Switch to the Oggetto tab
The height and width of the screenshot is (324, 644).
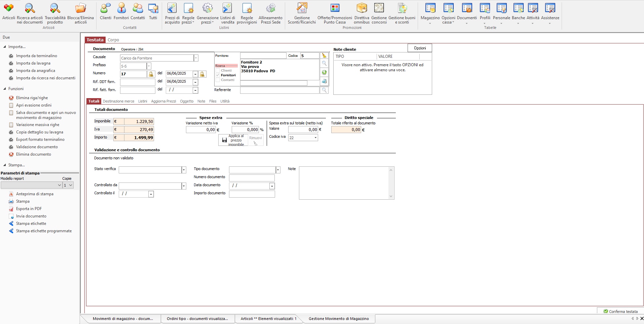coord(187,101)
